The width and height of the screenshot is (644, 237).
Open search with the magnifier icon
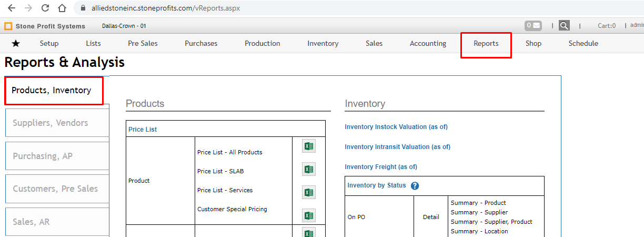(564, 25)
